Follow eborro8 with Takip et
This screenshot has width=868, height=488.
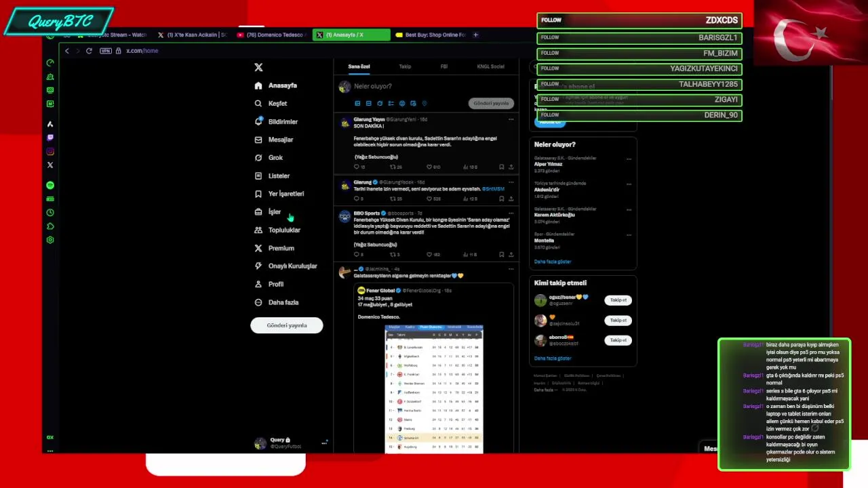(618, 340)
